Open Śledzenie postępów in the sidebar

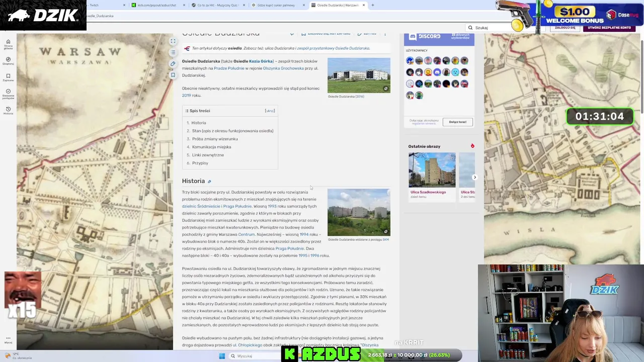coord(8,94)
